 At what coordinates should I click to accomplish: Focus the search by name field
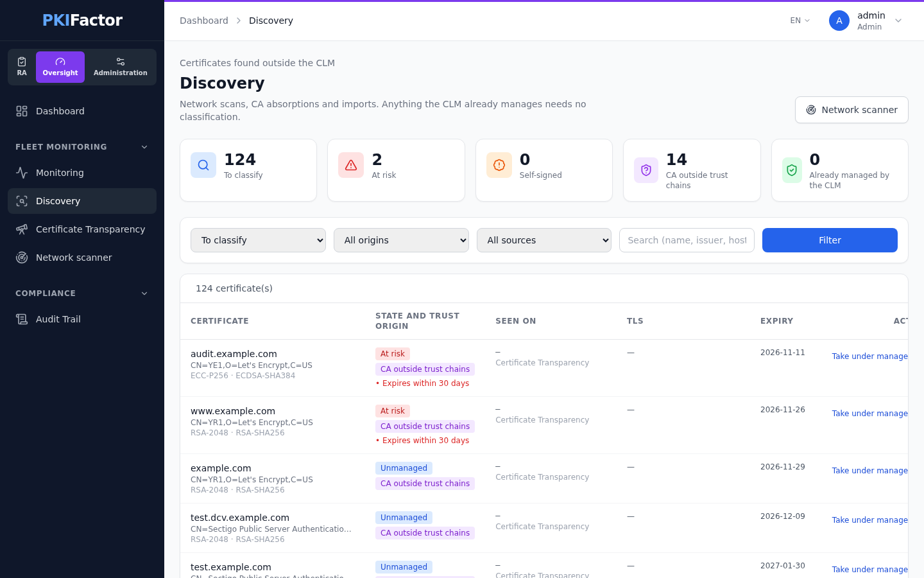click(x=687, y=240)
